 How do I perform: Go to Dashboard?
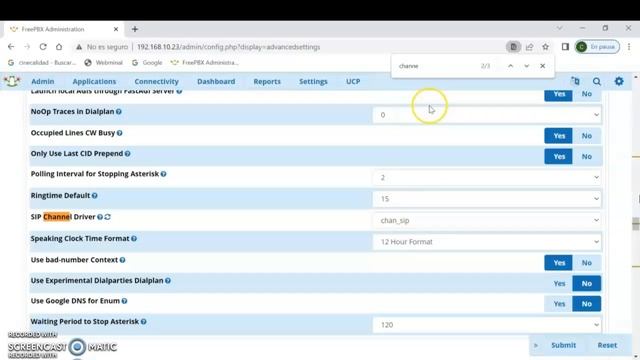(x=216, y=81)
